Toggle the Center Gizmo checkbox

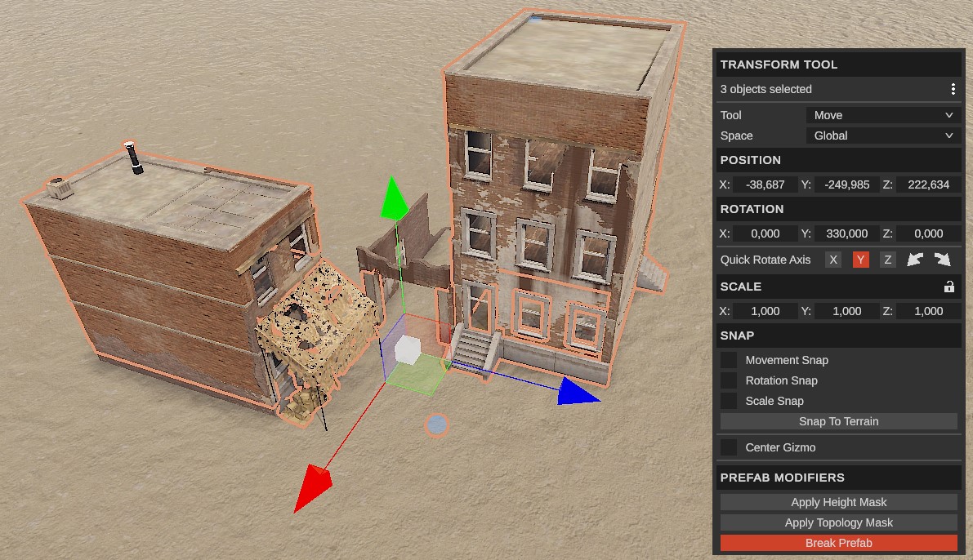pos(729,447)
